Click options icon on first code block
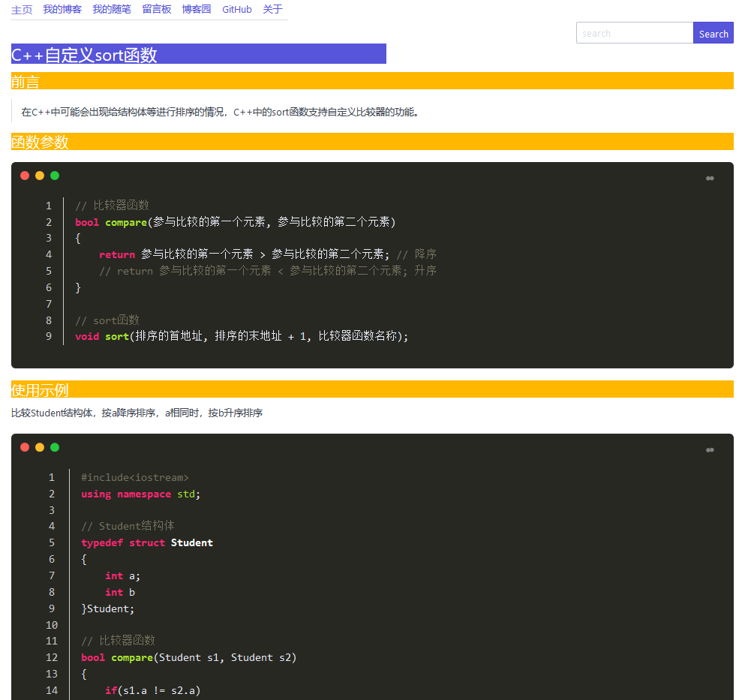This screenshot has height=700, width=745. 710,179
